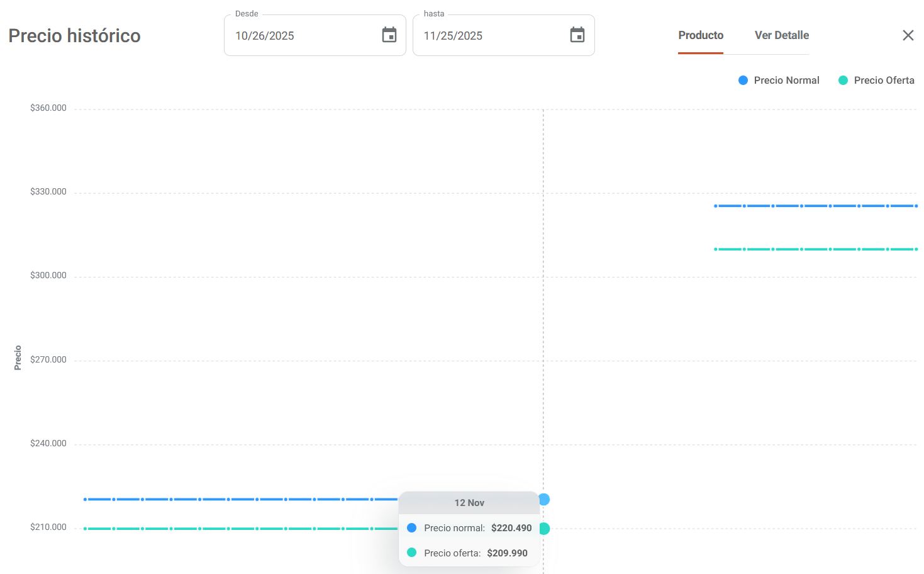This screenshot has width=924, height=574.
Task: Select the enlarged teal point at 12 Nov
Action: 544,529
